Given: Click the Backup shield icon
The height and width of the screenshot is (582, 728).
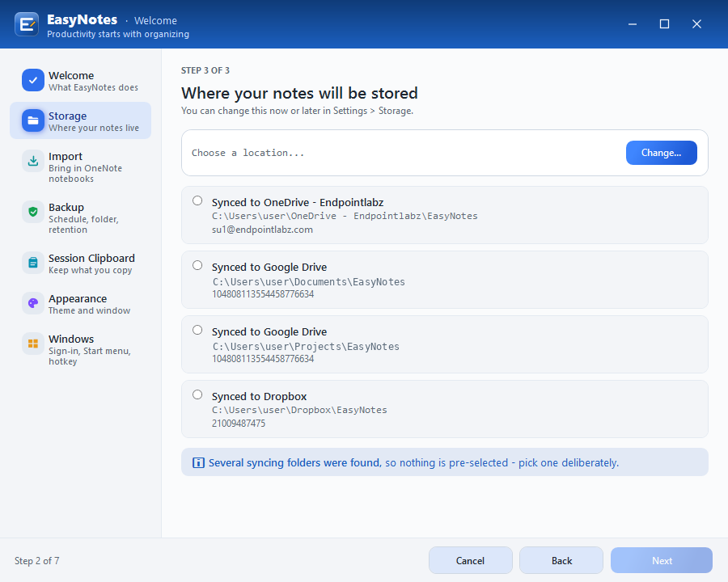Looking at the screenshot, I should [33, 212].
